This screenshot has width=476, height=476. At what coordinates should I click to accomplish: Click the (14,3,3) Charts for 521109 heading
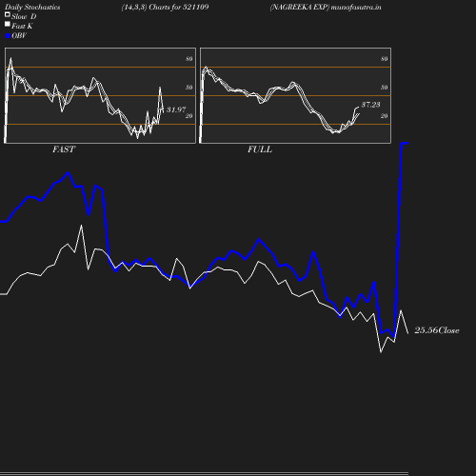pyautogui.click(x=165, y=7)
